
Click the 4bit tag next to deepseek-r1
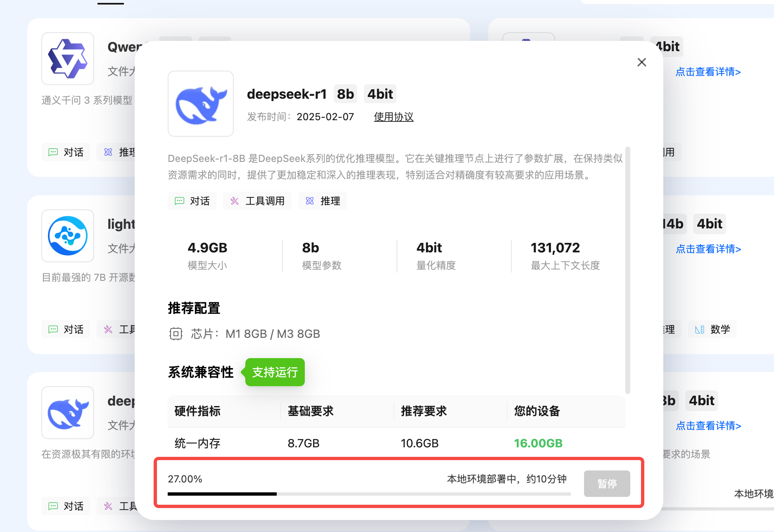click(x=380, y=94)
